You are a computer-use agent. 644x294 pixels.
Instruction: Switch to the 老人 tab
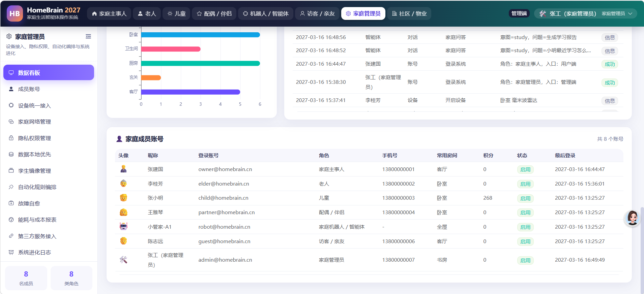[147, 13]
